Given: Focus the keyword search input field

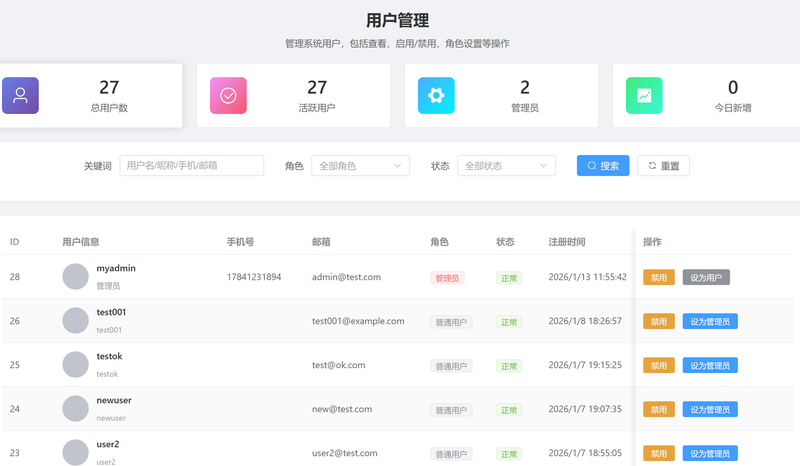Looking at the screenshot, I should tap(191, 166).
